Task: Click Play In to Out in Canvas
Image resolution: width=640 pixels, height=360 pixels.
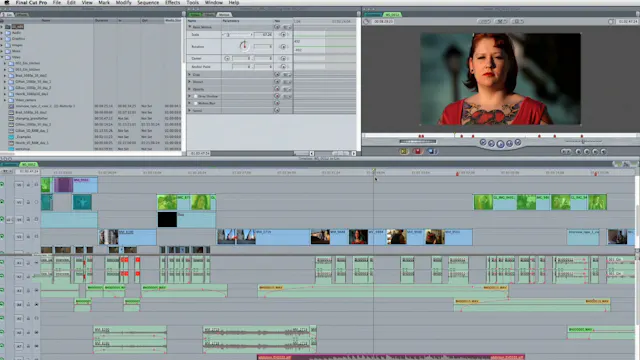Action: click(491, 143)
